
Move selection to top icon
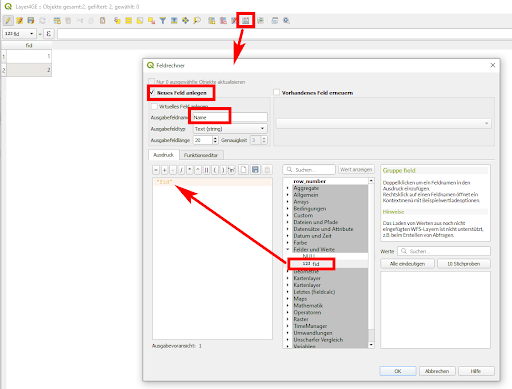pyautogui.click(x=174, y=21)
